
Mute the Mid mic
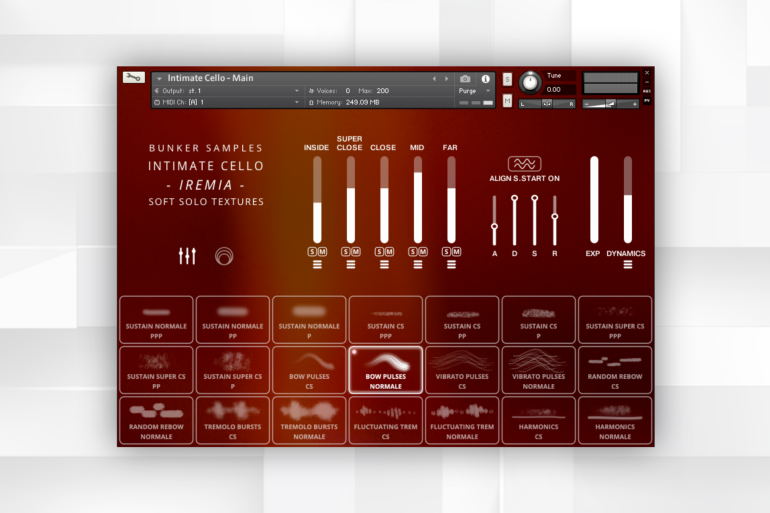coord(423,251)
